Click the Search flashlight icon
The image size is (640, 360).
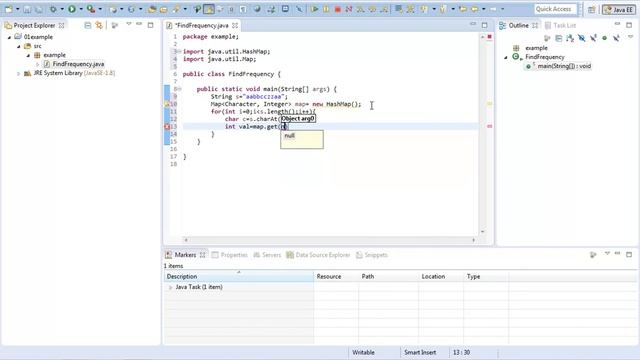tap(177, 9)
